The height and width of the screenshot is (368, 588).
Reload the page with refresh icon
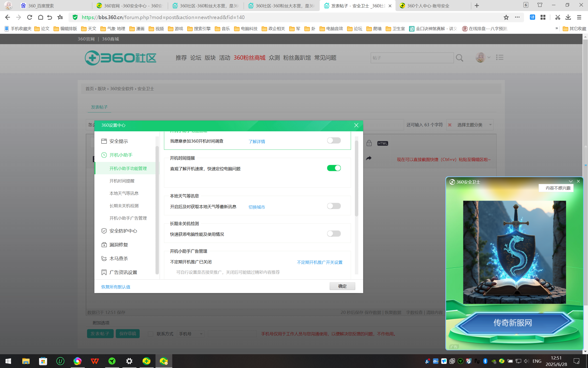pyautogui.click(x=30, y=17)
